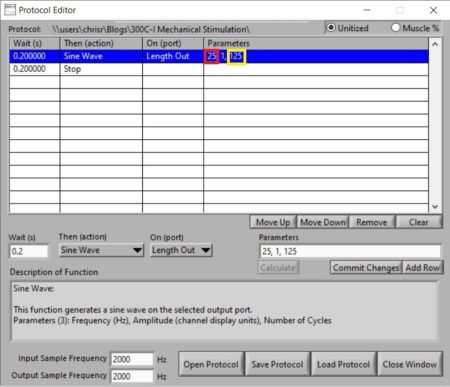The width and height of the screenshot is (450, 387).
Task: Click the Open Protocol button
Action: tap(211, 364)
